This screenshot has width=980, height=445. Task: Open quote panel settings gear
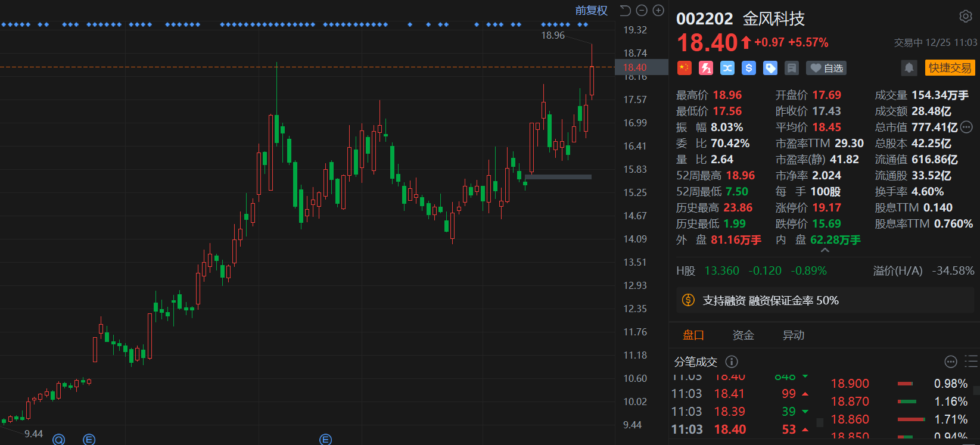(x=965, y=17)
